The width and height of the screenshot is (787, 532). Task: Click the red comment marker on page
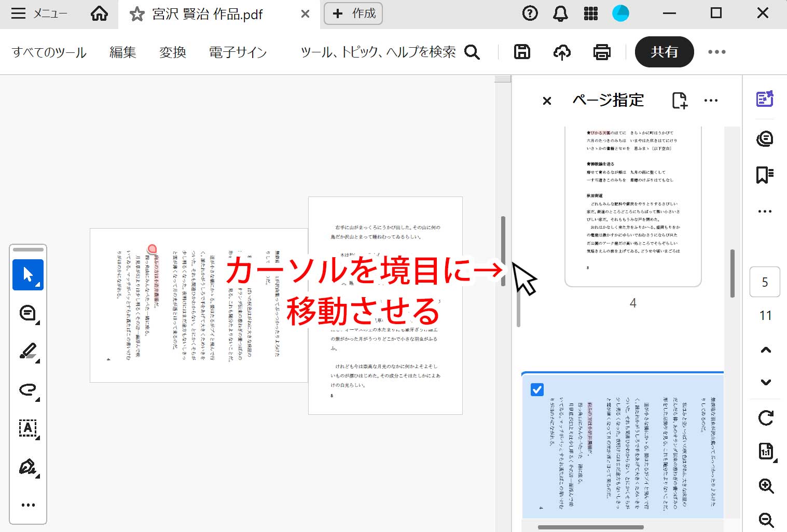tap(153, 249)
